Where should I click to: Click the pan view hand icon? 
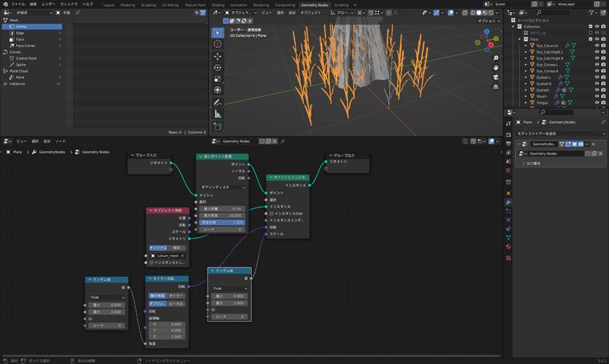point(495,68)
